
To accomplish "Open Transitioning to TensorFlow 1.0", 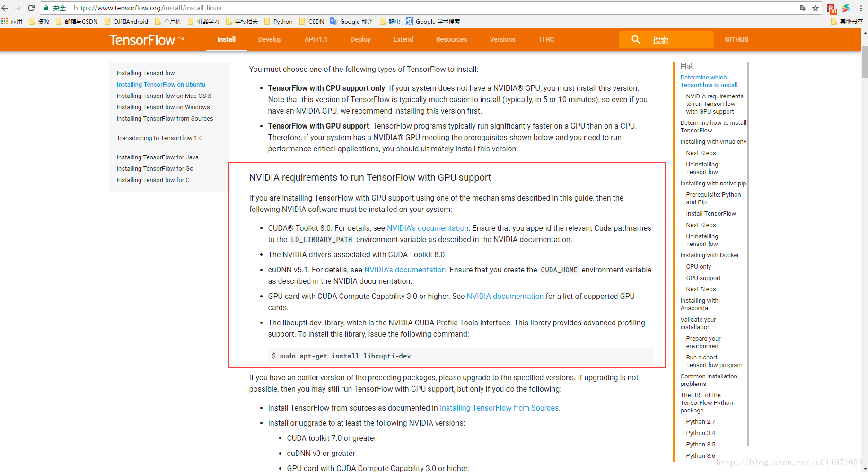I will [159, 138].
